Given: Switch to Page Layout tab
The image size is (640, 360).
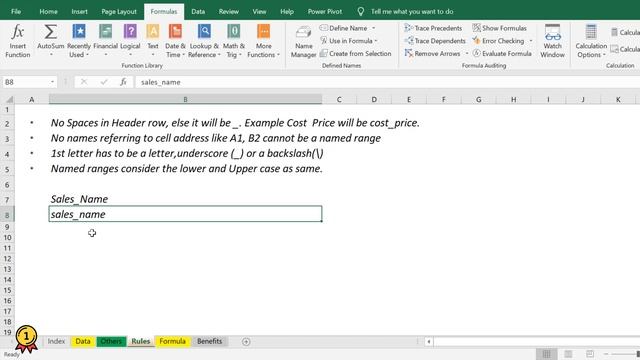Looking at the screenshot, I should click(119, 11).
